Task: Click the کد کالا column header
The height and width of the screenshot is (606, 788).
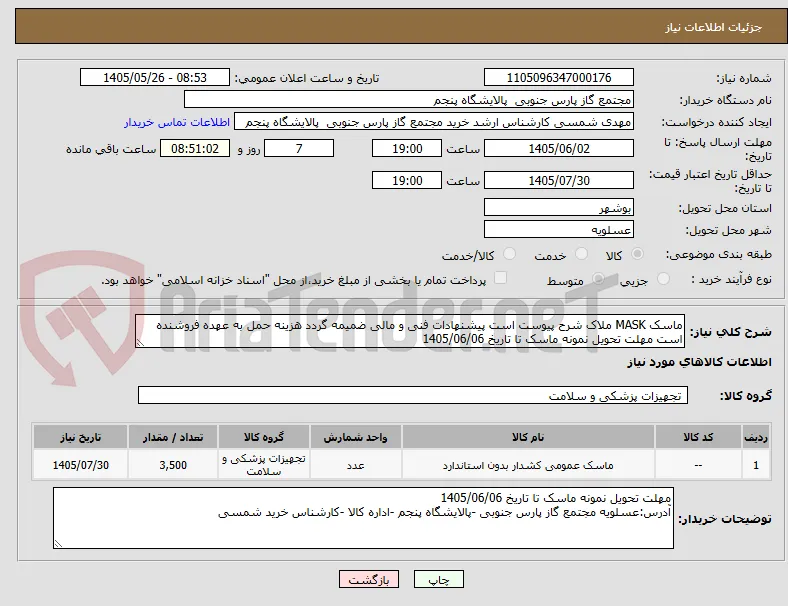Action: point(698,437)
